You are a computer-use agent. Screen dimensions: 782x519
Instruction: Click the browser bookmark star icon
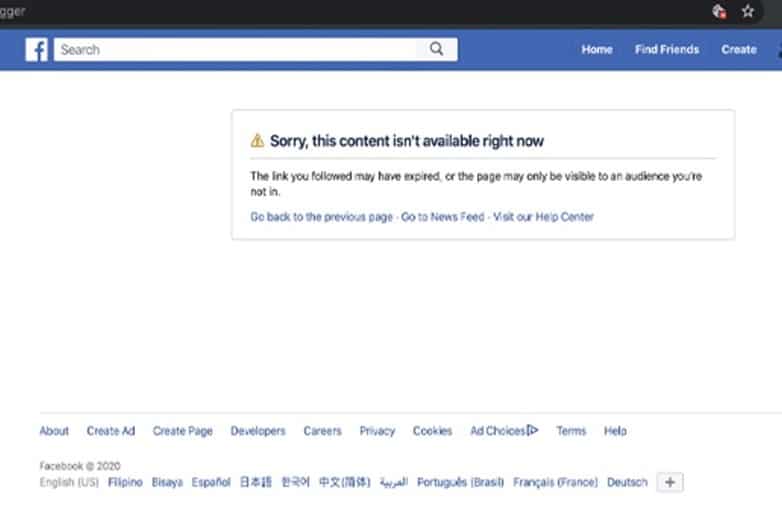pyautogui.click(x=748, y=11)
